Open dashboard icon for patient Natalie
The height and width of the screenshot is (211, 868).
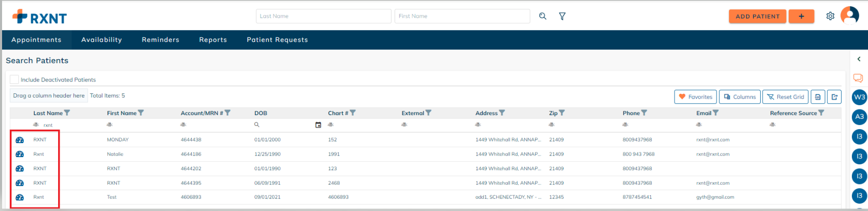(x=20, y=154)
